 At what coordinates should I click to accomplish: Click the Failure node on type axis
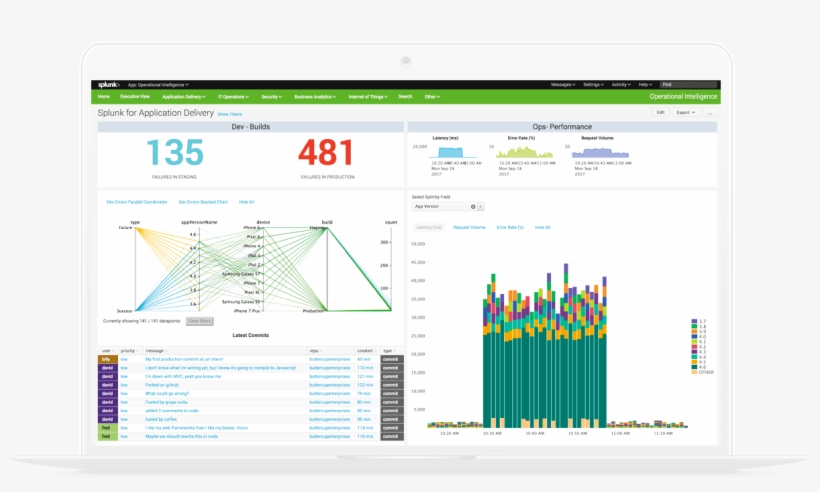pyautogui.click(x=126, y=227)
